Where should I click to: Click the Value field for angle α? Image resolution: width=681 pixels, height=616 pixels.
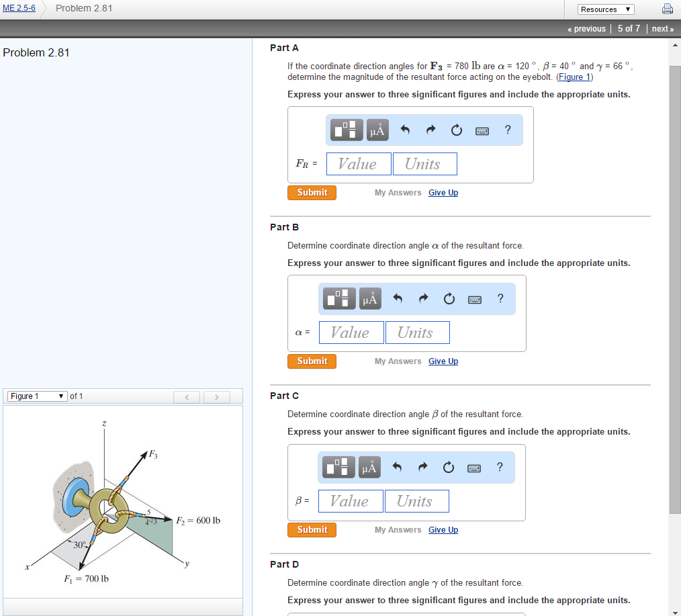click(351, 332)
